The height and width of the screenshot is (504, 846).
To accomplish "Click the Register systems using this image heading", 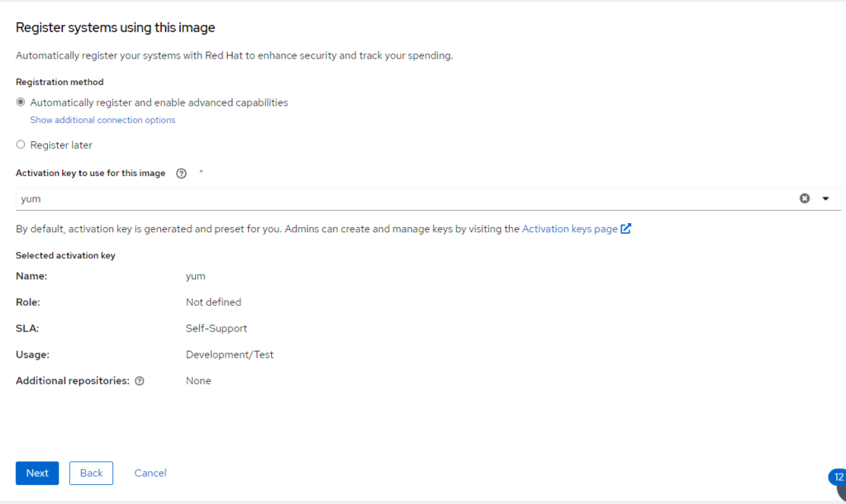I will point(116,27).
